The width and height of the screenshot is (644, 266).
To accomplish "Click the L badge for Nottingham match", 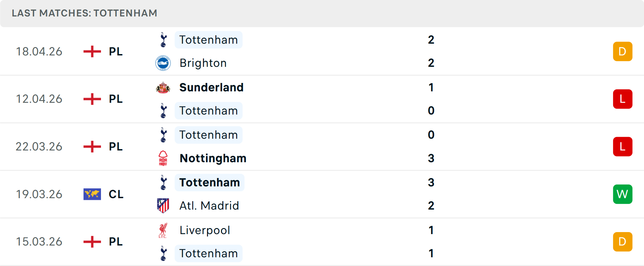I will 623,147.
